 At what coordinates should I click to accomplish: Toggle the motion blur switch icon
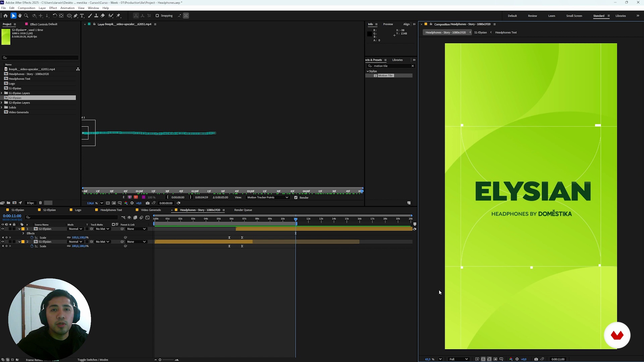141,218
